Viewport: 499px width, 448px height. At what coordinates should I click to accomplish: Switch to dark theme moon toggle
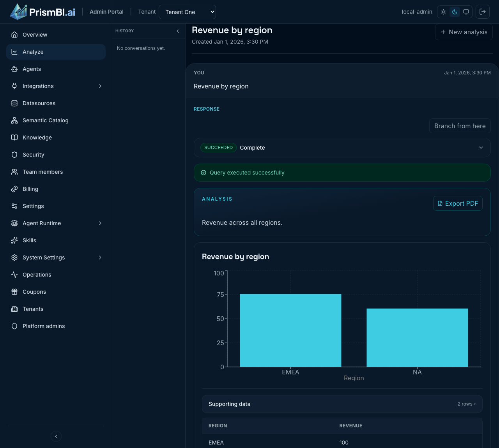[455, 12]
